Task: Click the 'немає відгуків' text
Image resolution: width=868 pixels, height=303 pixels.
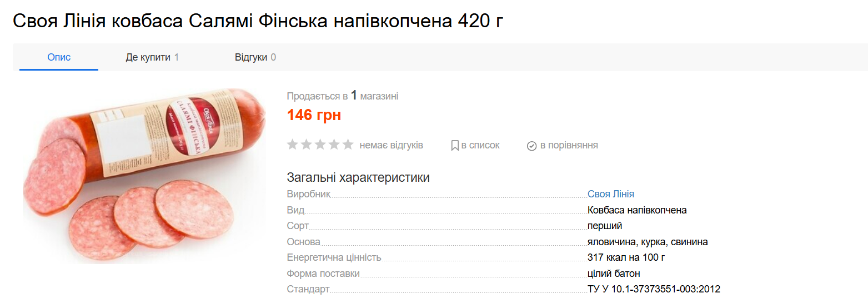Action: [x=391, y=145]
